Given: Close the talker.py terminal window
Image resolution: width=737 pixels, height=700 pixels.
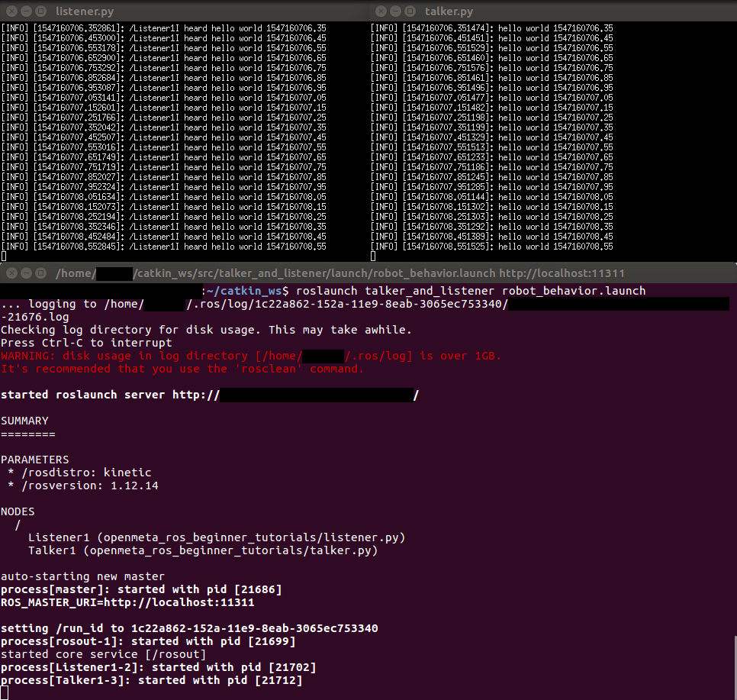Looking at the screenshot, I should (x=380, y=11).
